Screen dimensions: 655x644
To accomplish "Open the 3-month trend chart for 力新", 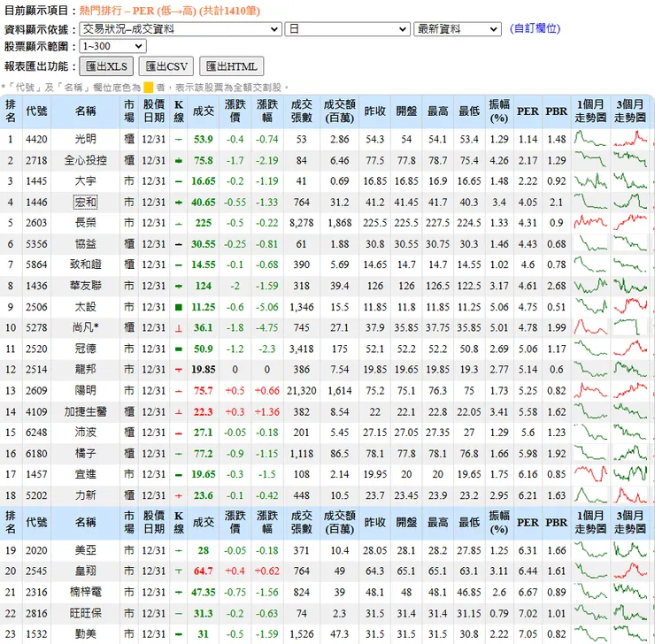I will click(x=630, y=495).
